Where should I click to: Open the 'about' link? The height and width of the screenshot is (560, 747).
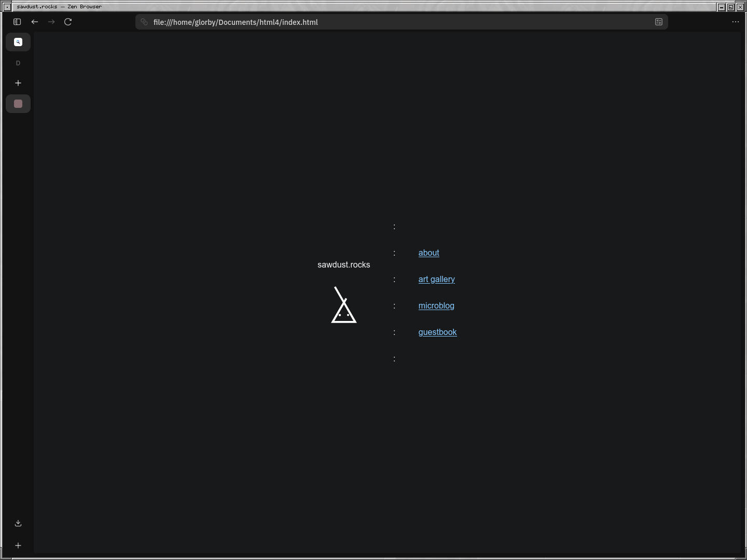(x=428, y=253)
